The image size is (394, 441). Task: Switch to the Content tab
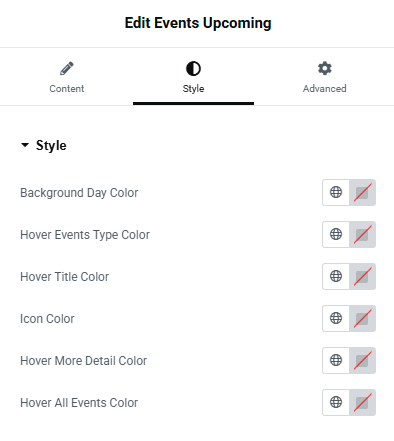tap(67, 77)
